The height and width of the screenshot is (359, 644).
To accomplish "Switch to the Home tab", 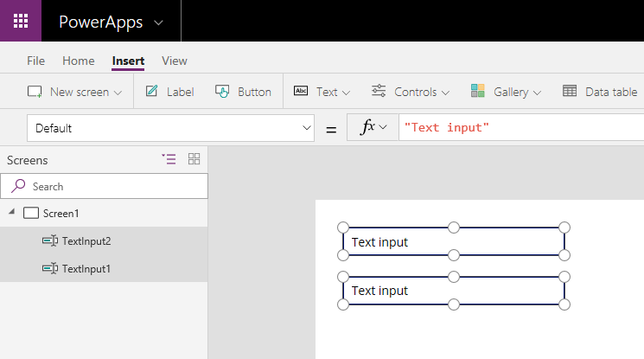I will [78, 61].
